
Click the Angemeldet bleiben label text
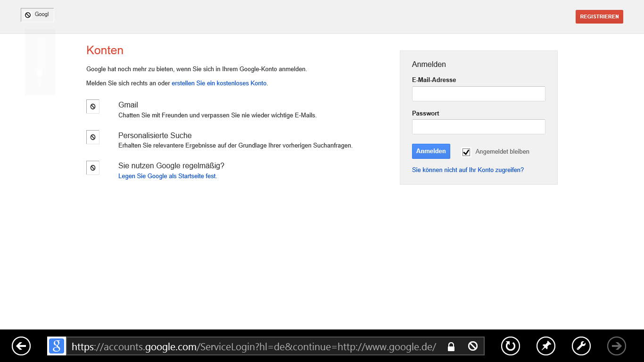pos(503,152)
